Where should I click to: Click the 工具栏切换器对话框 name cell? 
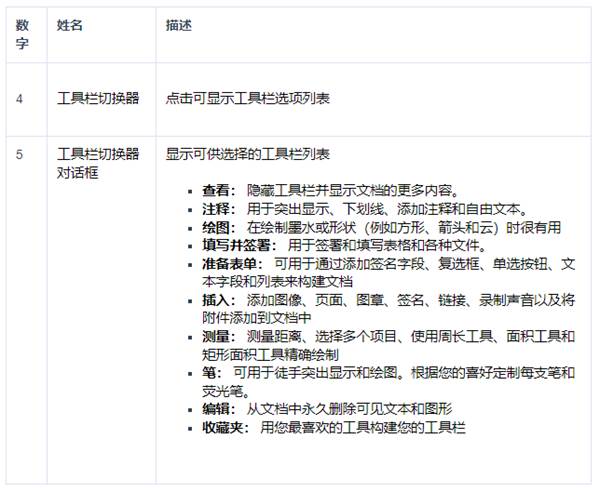coord(97,163)
